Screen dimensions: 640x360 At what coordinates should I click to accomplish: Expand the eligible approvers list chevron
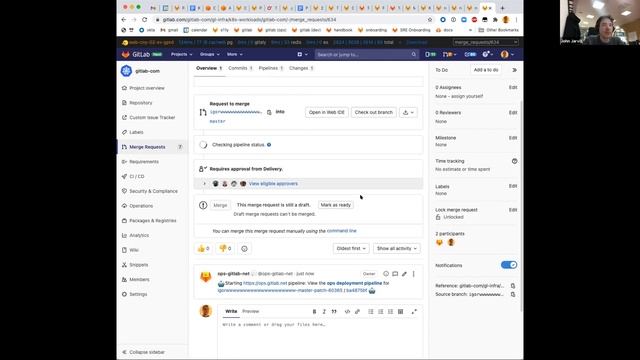click(x=204, y=184)
